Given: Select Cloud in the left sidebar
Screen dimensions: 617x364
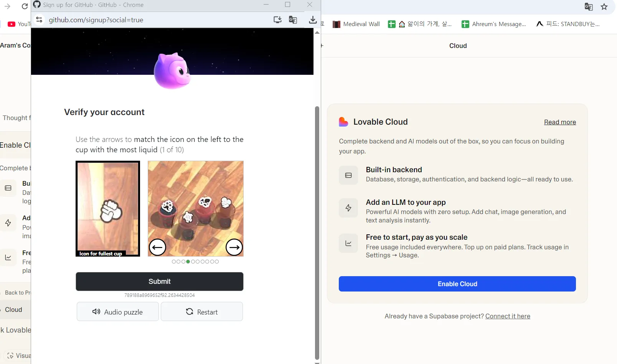Looking at the screenshot, I should click(x=13, y=310).
